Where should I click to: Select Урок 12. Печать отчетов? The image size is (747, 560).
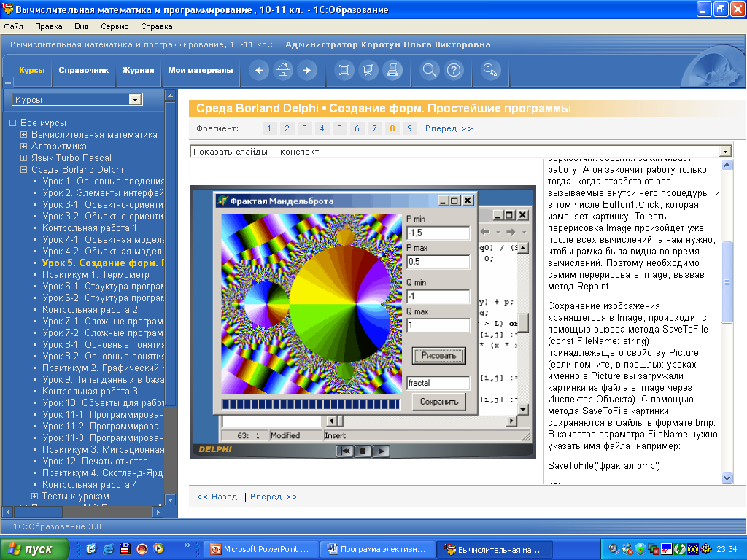point(96,461)
